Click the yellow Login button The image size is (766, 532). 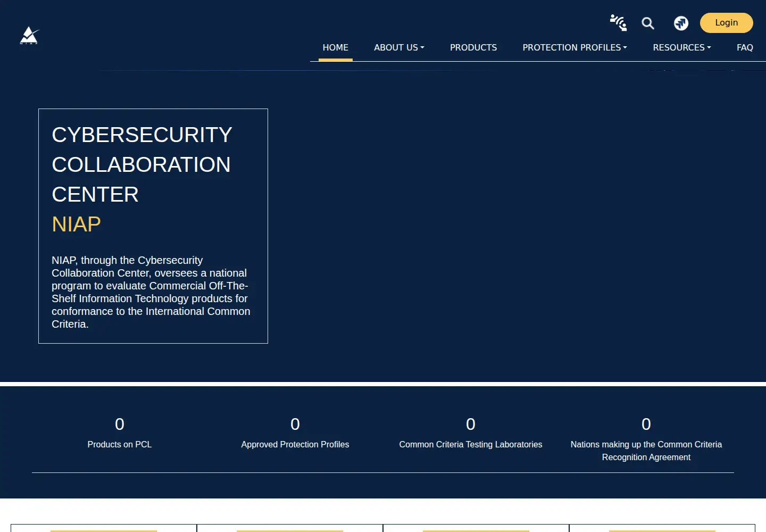point(727,23)
